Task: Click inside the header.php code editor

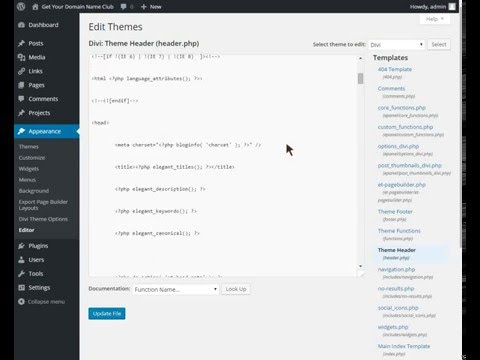Action: 223,166
